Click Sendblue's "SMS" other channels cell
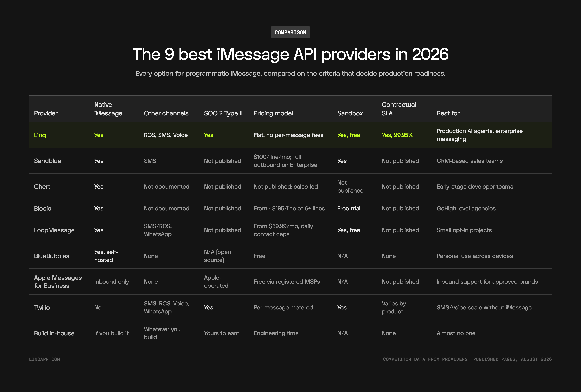Image resolution: width=581 pixels, height=392 pixels. point(150,161)
